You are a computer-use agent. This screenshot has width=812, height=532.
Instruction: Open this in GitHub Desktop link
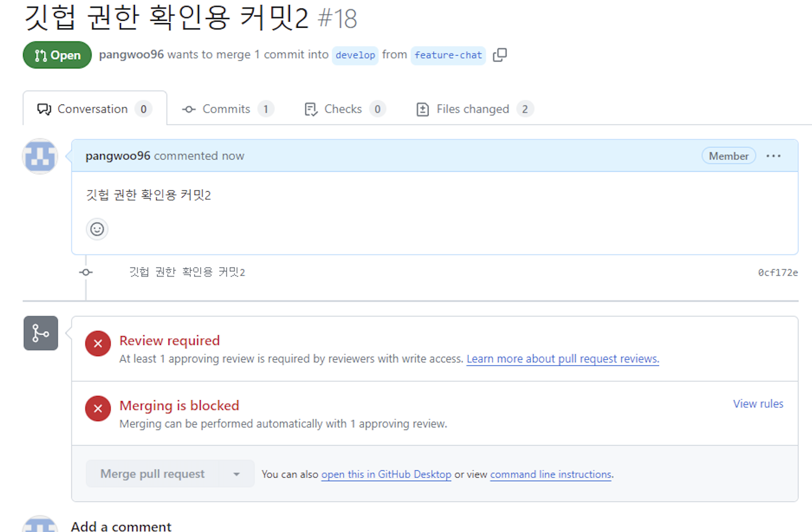[x=386, y=475]
